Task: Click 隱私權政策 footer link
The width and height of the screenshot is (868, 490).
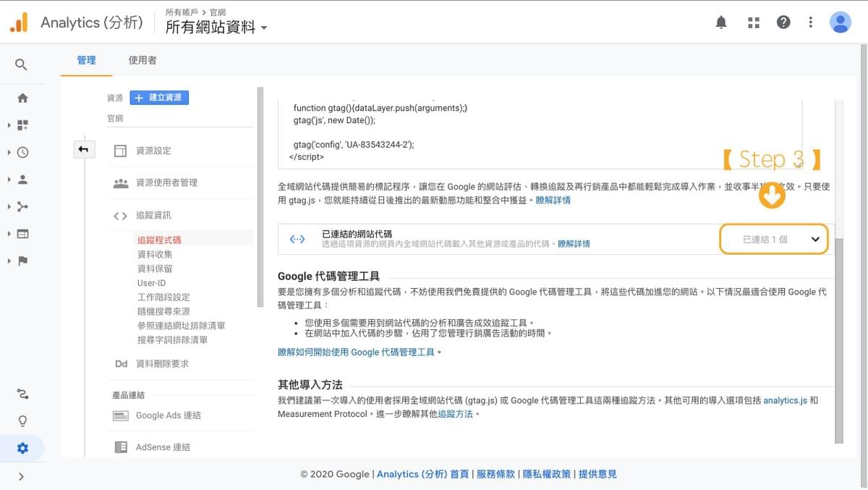Action: click(547, 474)
